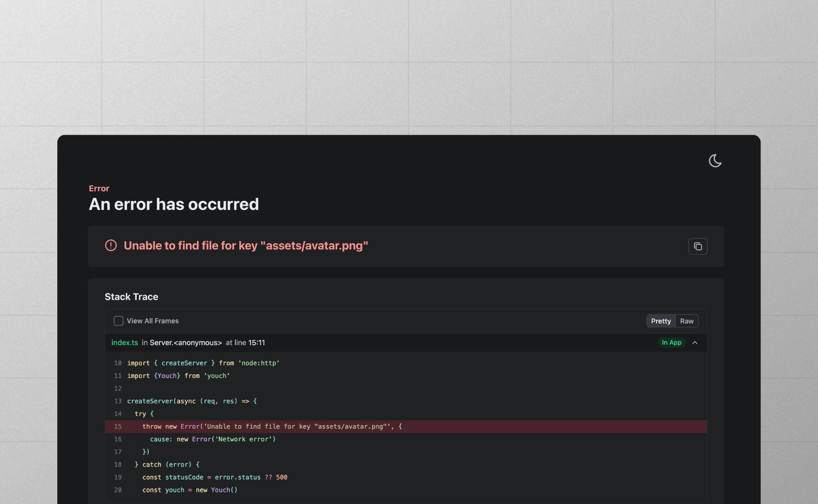Toggle dark mode with the moon icon
Viewport: 818px width, 504px height.
pos(715,161)
